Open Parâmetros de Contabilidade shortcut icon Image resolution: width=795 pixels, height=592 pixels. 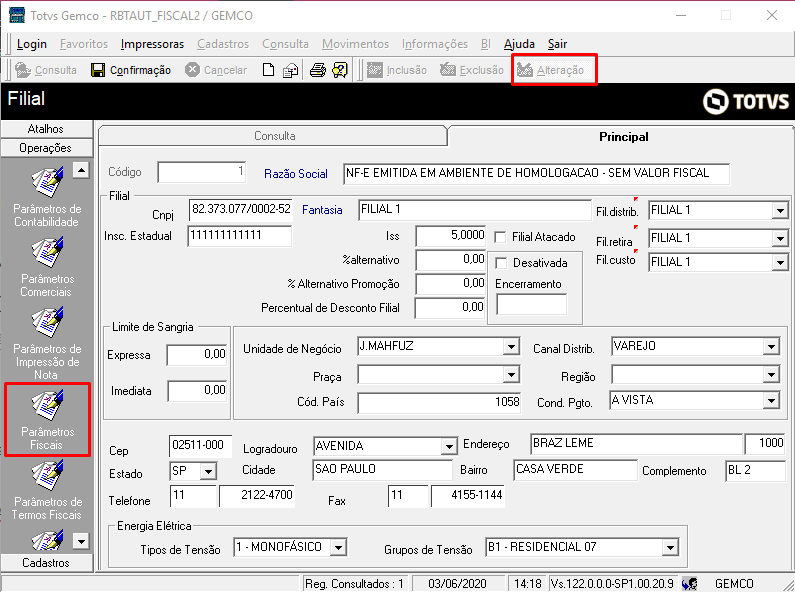pyautogui.click(x=47, y=182)
